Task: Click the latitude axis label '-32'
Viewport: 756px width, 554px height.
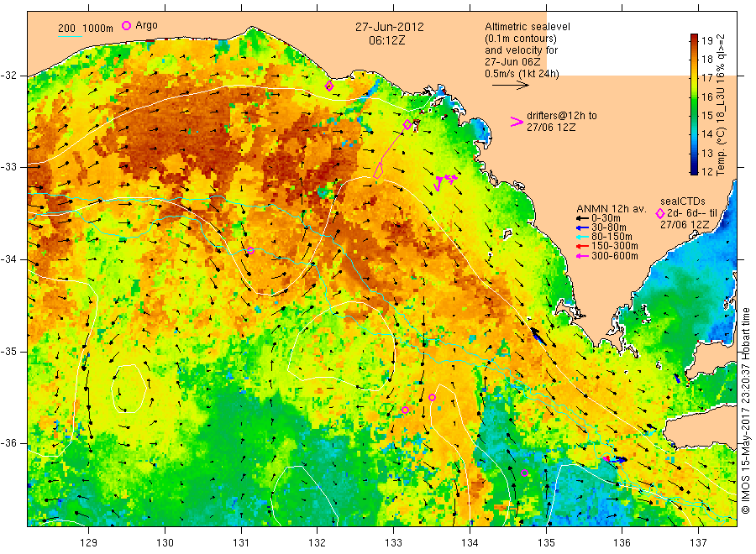Action: point(8,76)
